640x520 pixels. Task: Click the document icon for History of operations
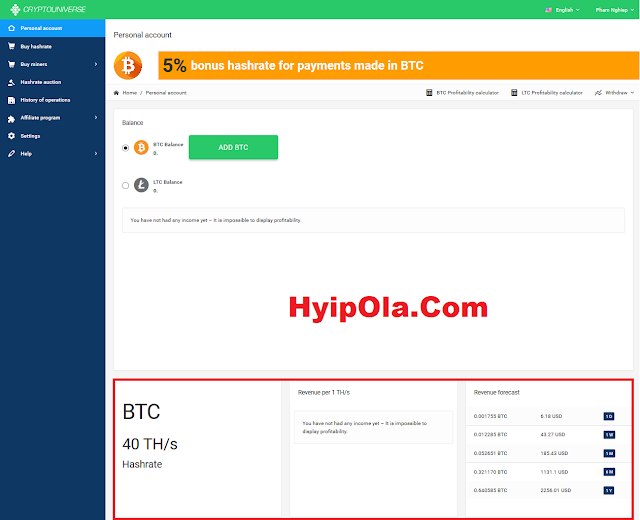pyautogui.click(x=11, y=100)
